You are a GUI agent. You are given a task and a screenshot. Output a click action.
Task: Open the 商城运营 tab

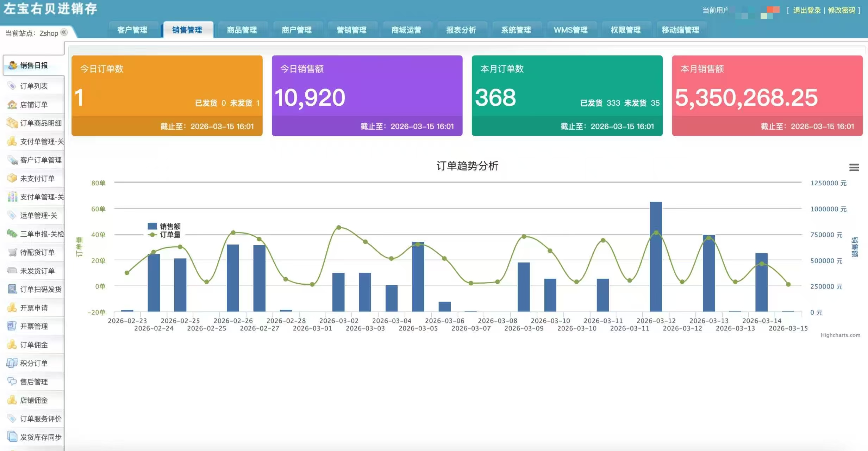406,30
